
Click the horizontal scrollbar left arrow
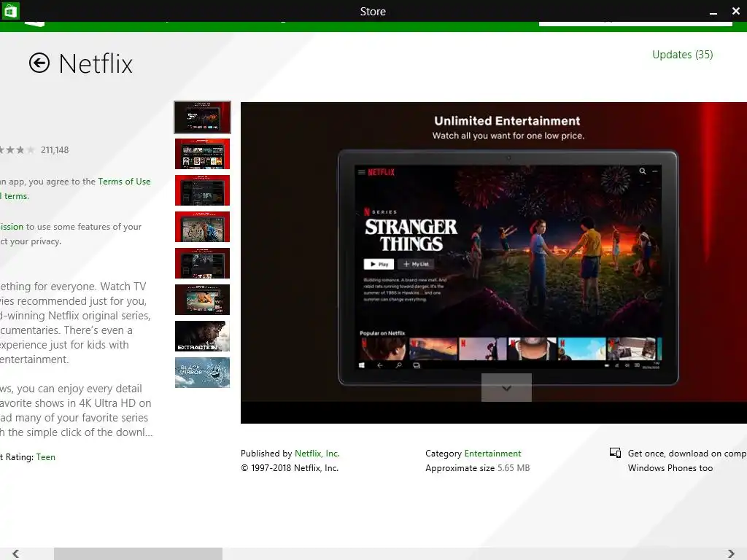pos(16,553)
